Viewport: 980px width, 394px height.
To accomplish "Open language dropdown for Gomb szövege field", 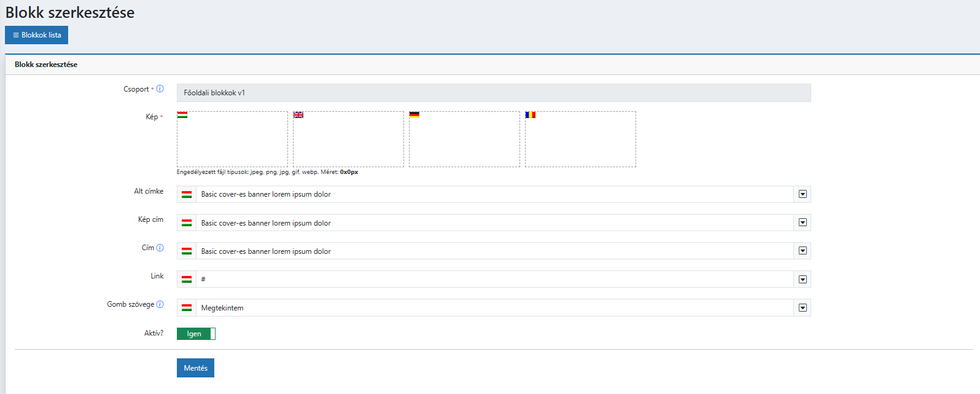I will pos(802,308).
